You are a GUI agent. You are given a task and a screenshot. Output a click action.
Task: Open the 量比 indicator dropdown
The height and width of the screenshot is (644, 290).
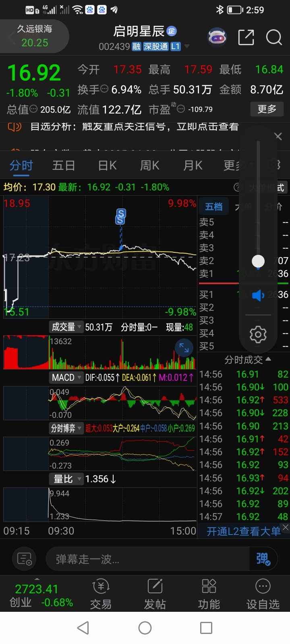[66, 479]
